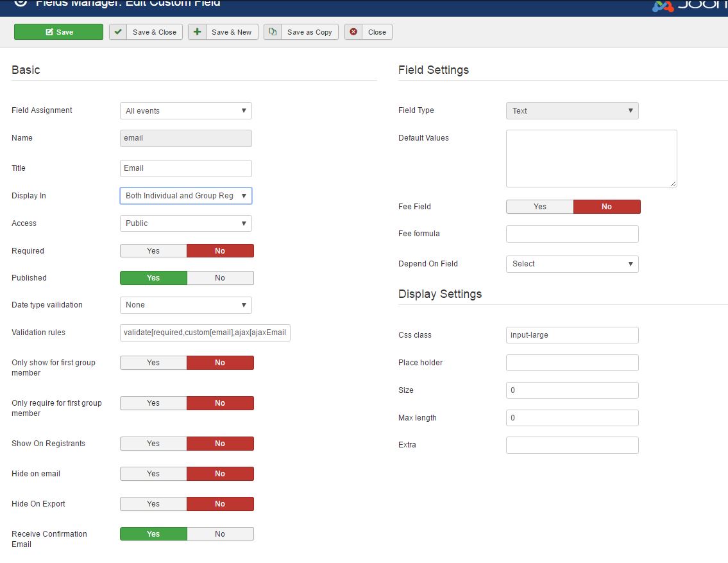Screen dimensions: 728x563
Task: Click the red X Close icon
Action: pos(353,32)
